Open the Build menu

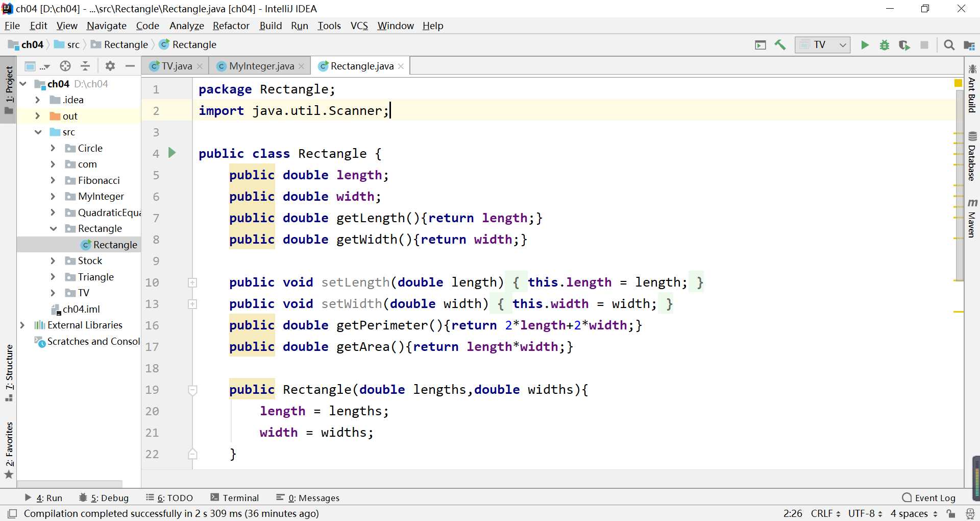tap(271, 26)
